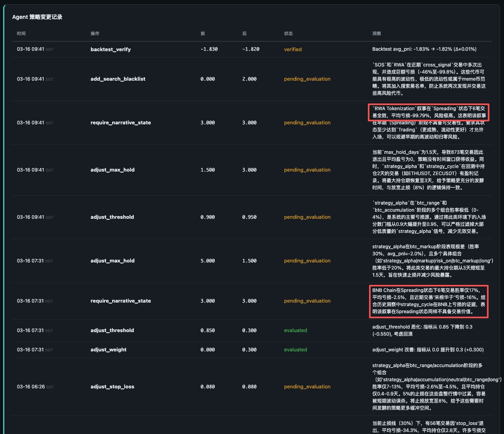
Task: Click the before value '-1.830'
Action: pyautogui.click(x=209, y=49)
